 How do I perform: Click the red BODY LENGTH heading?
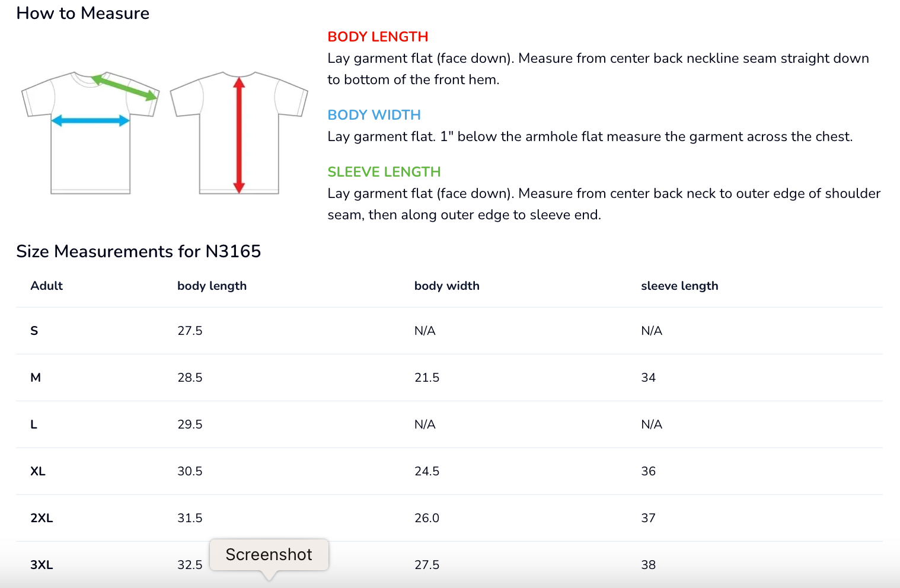(378, 37)
